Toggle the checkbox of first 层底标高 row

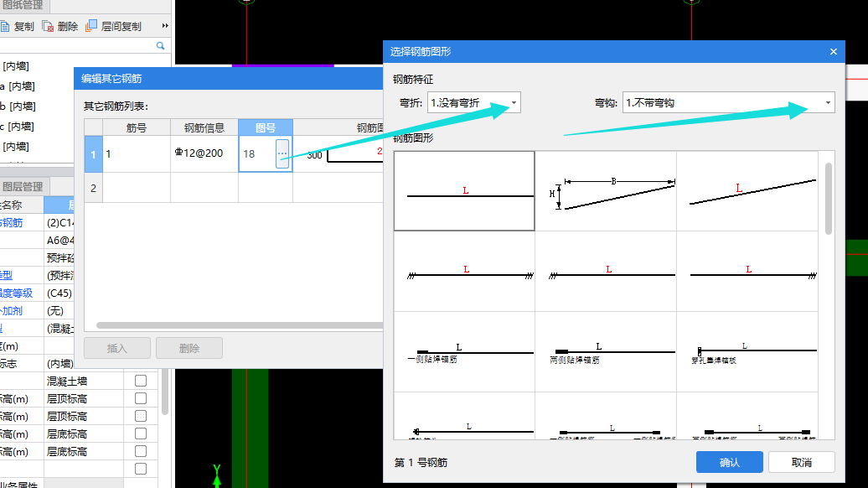141,433
